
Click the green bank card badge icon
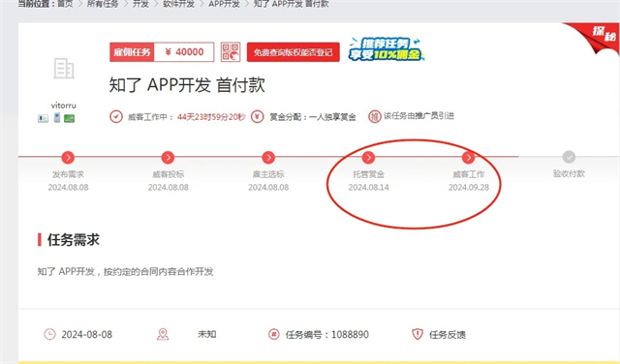click(69, 118)
